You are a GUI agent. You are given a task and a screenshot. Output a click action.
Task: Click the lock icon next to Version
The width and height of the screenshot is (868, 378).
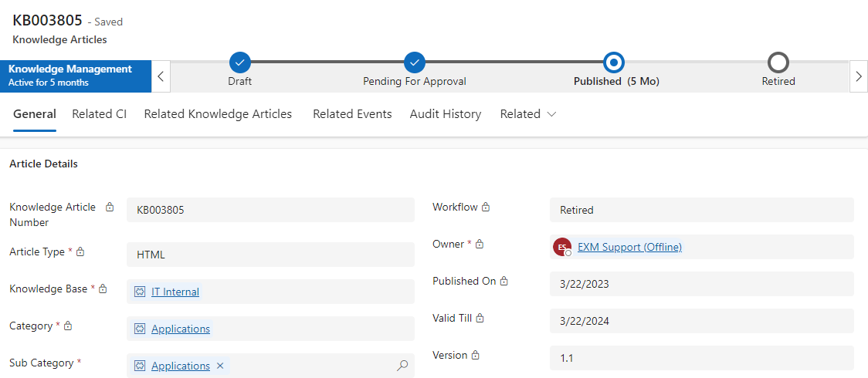(x=475, y=355)
